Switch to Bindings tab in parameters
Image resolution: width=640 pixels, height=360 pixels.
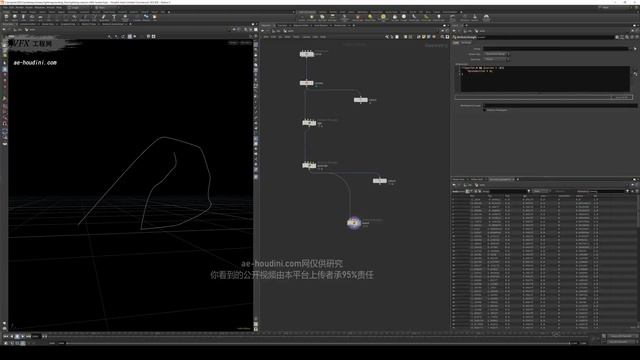[466, 43]
